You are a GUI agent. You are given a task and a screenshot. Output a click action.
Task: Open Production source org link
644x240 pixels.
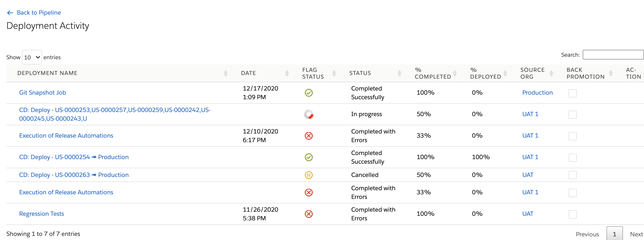pyautogui.click(x=537, y=93)
